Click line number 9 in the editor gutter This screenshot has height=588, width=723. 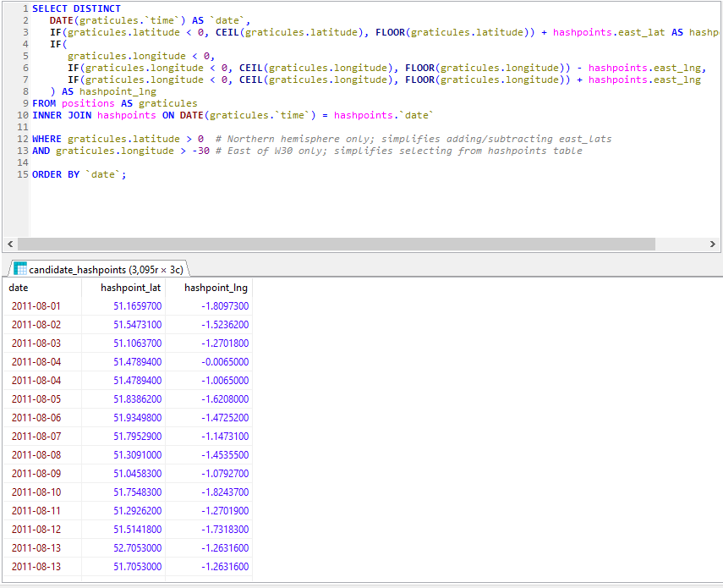(25, 103)
